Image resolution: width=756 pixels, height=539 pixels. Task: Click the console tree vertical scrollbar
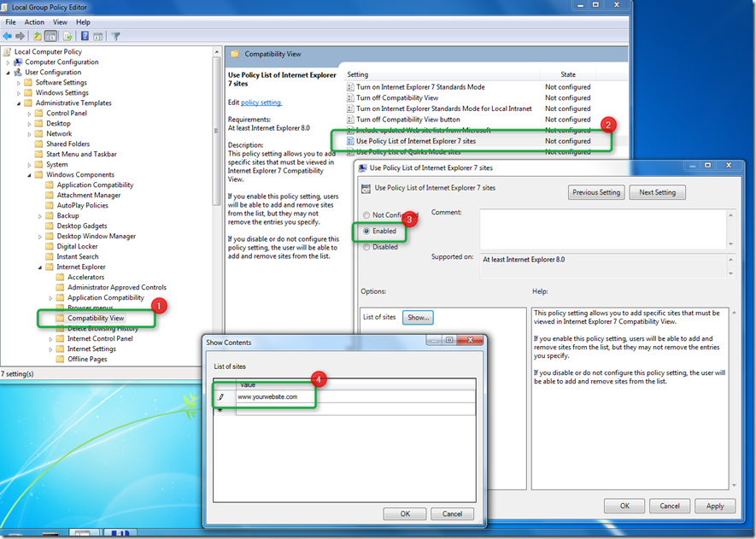tap(216, 130)
